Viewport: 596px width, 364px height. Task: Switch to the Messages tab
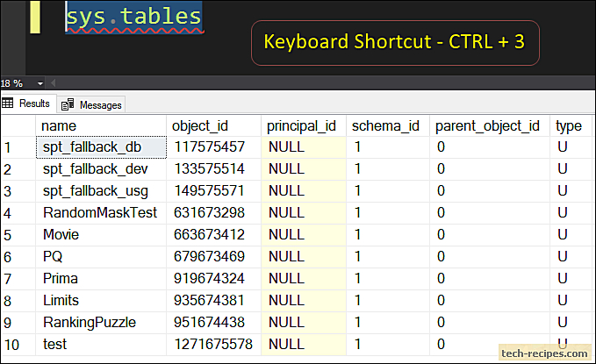point(91,105)
